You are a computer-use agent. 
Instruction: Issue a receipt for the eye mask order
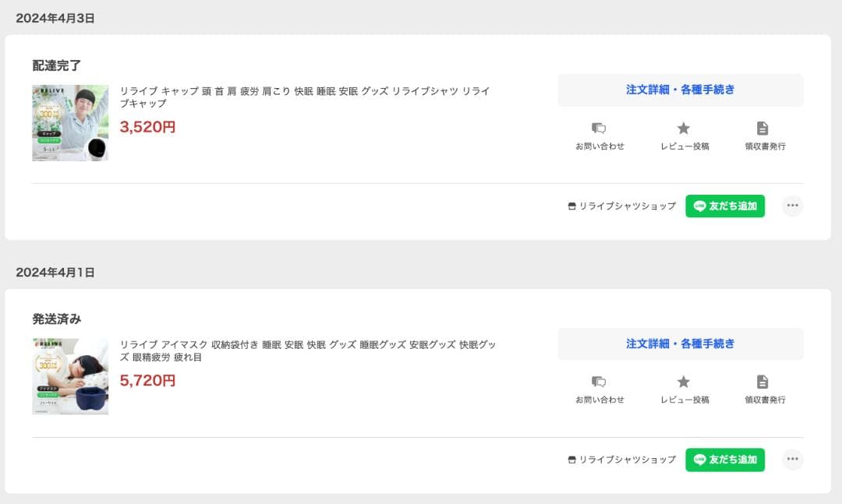pyautogui.click(x=762, y=382)
